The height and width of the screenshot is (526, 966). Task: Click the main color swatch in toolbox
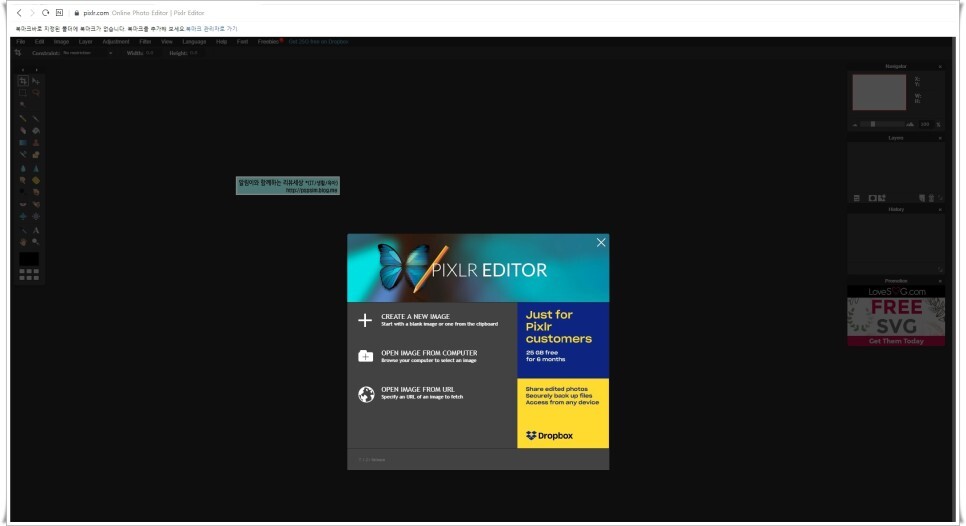(x=29, y=259)
